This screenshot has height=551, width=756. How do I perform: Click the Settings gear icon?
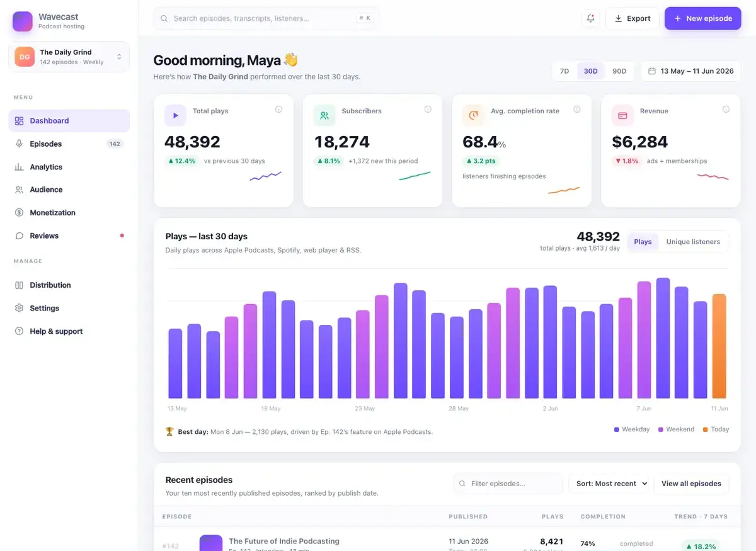click(x=19, y=308)
